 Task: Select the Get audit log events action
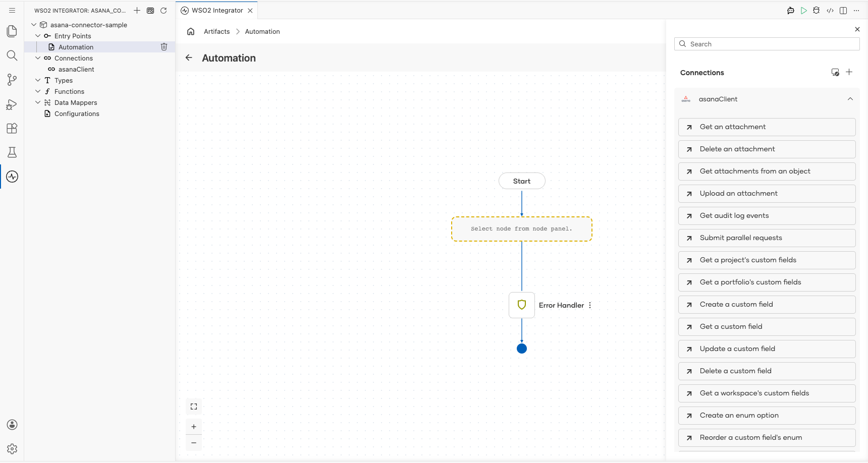coord(767,216)
